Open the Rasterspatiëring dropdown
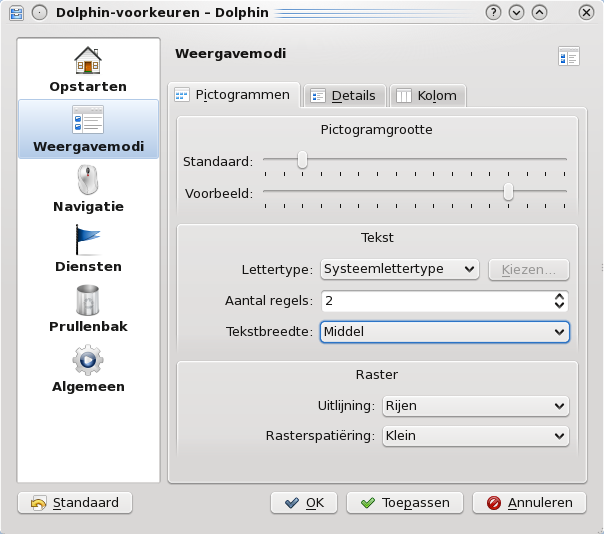The image size is (604, 534). (475, 436)
